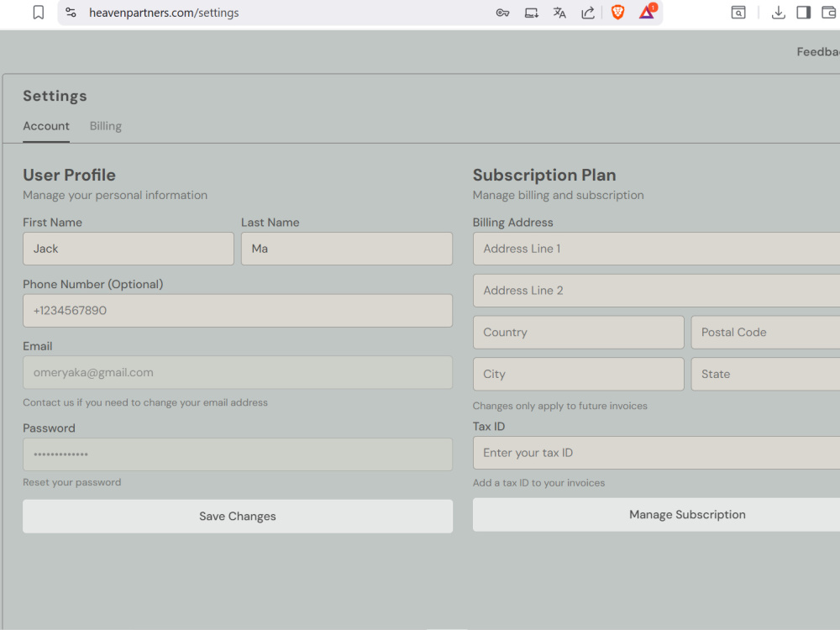This screenshot has width=840, height=630.
Task: Click the Save Changes button
Action: pos(238,517)
